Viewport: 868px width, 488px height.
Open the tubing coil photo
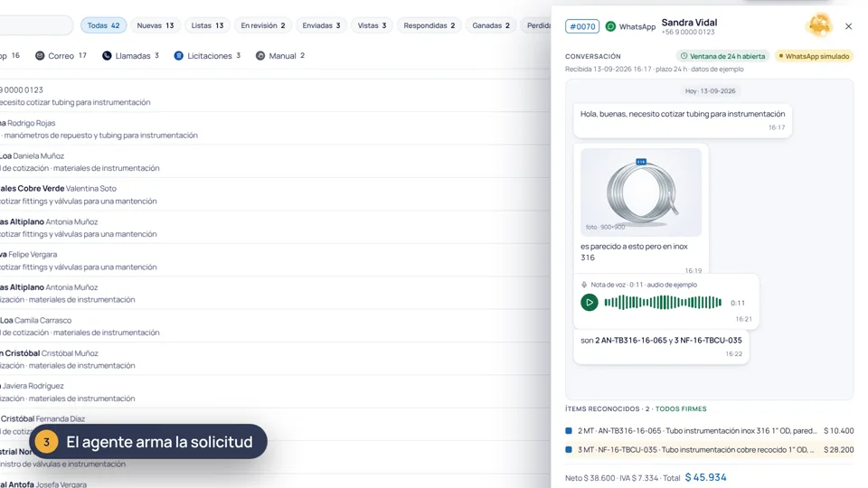pyautogui.click(x=640, y=192)
